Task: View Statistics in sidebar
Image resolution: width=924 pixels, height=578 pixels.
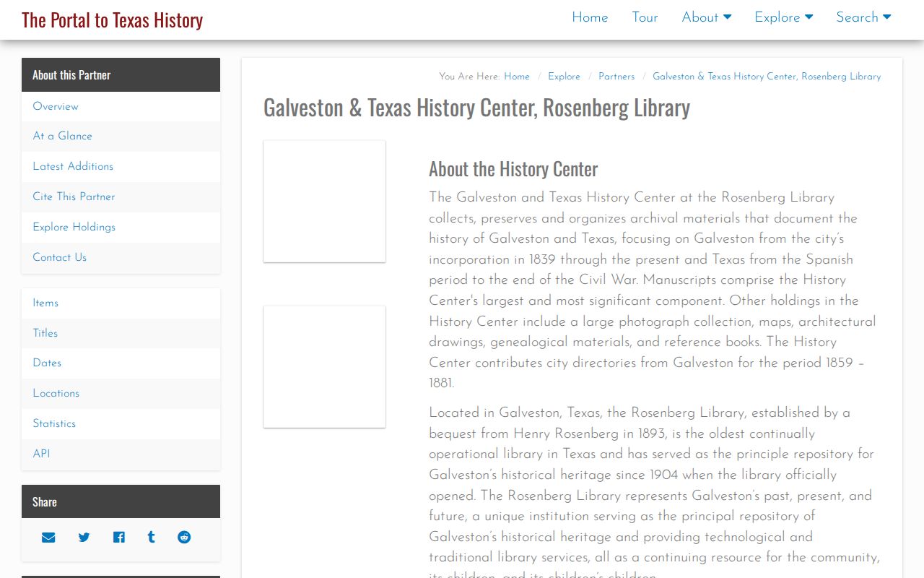Action: [121, 424]
